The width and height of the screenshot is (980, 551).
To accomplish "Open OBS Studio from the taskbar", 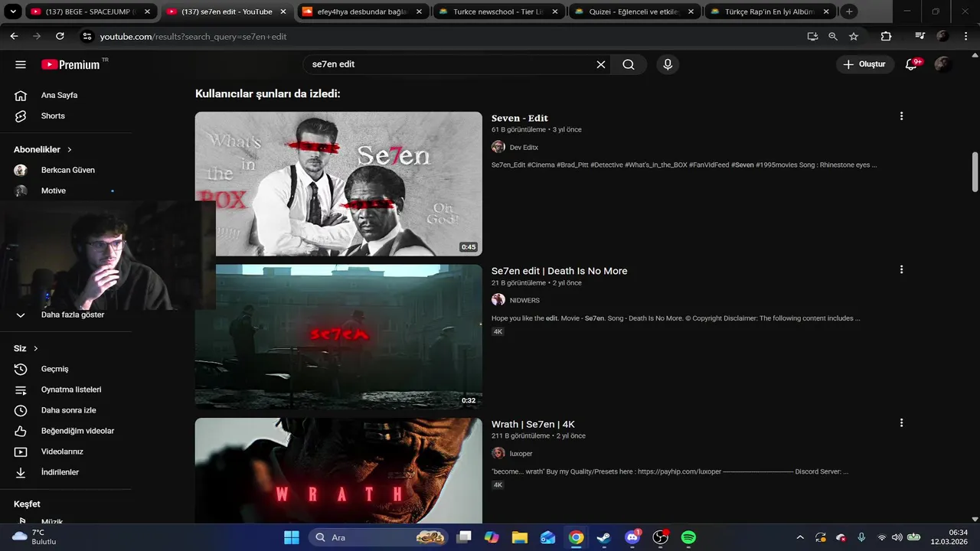I will coord(660,537).
